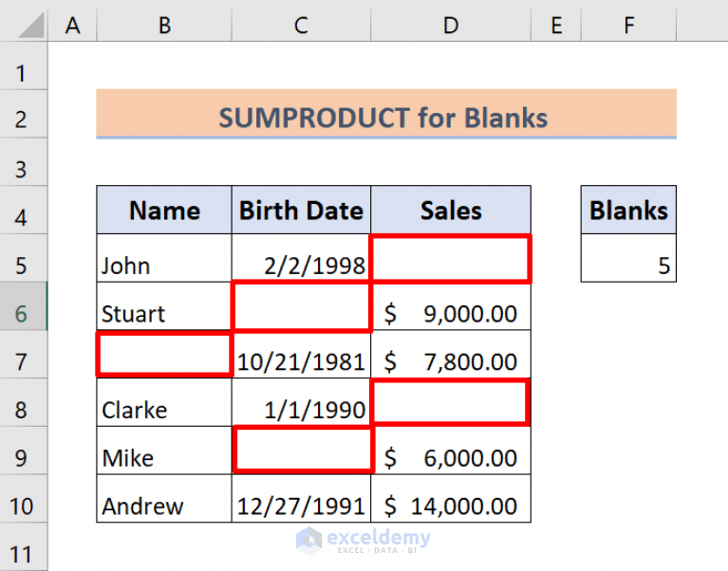Screen dimensions: 728x571
Task: Click the 'SUMPRODUCT for Blanks' title cell
Action: (386, 114)
